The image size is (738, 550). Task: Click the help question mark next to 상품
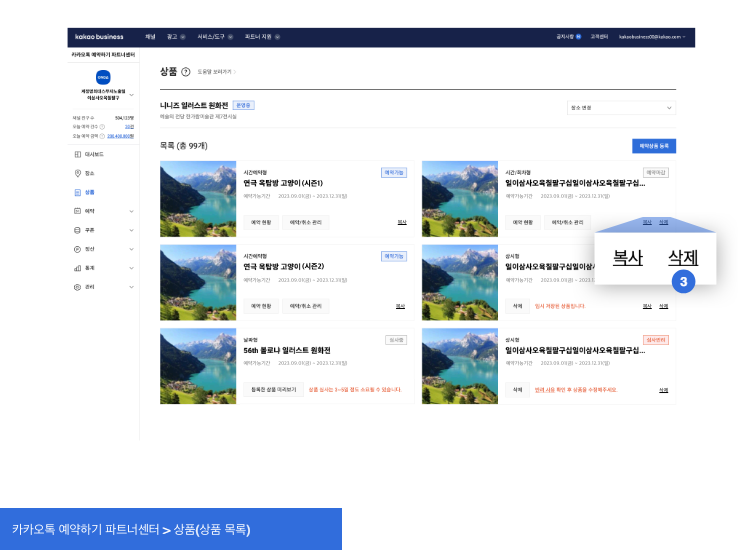[x=186, y=72]
